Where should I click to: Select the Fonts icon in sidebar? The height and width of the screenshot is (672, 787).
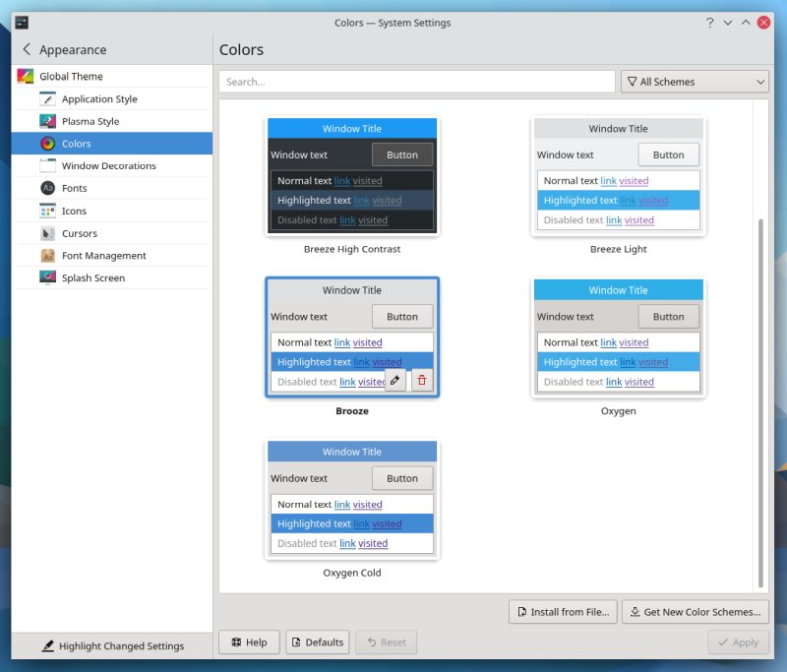pyautogui.click(x=47, y=188)
